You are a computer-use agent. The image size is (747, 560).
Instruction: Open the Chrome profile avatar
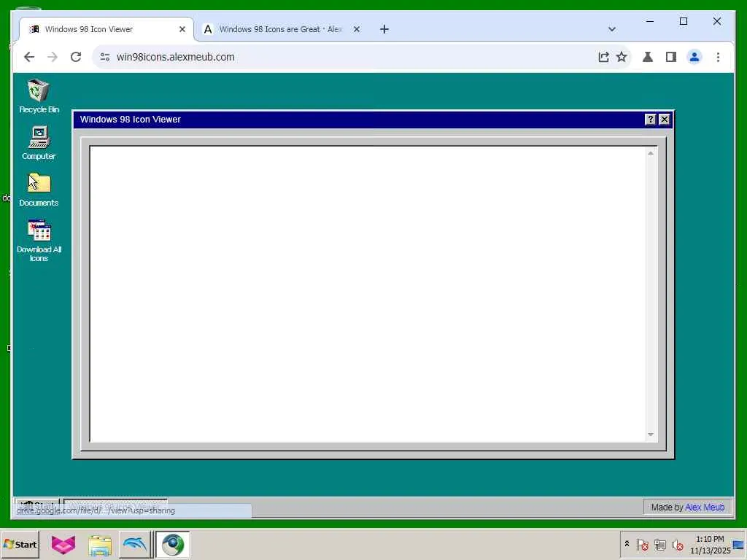pyautogui.click(x=694, y=57)
